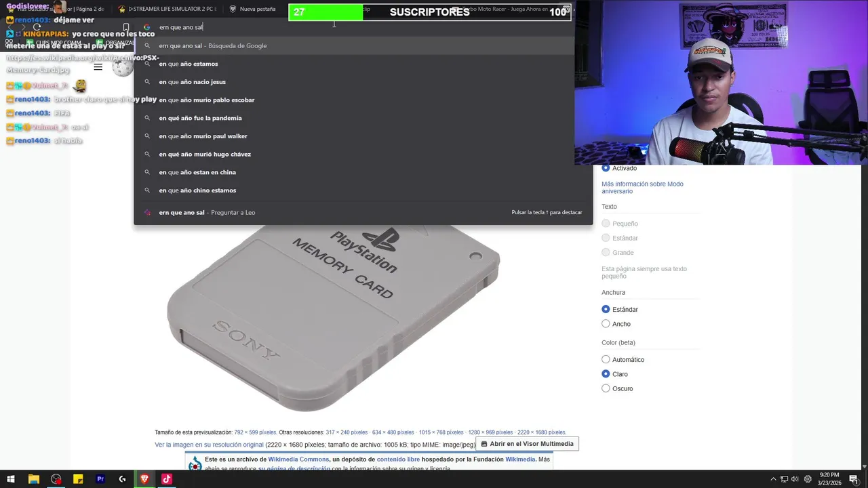The image size is (868, 488).
Task: Focus the address bar text field
Action: point(363,27)
